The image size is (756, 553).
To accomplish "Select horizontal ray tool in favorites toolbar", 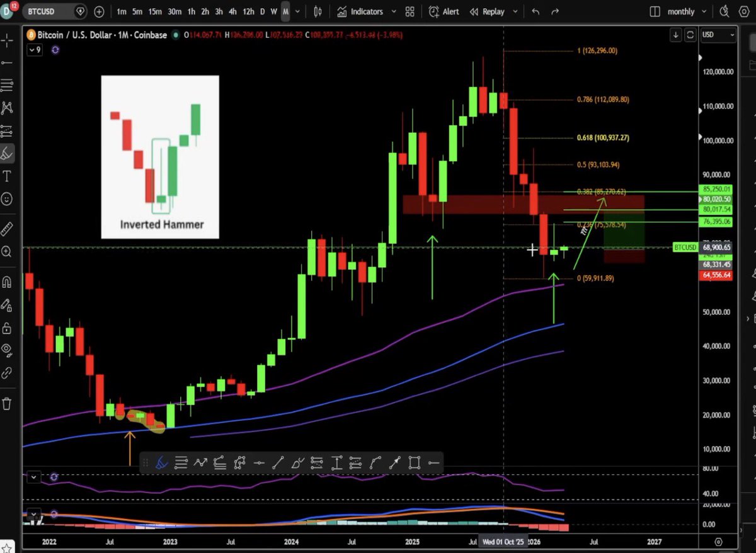I will click(433, 463).
